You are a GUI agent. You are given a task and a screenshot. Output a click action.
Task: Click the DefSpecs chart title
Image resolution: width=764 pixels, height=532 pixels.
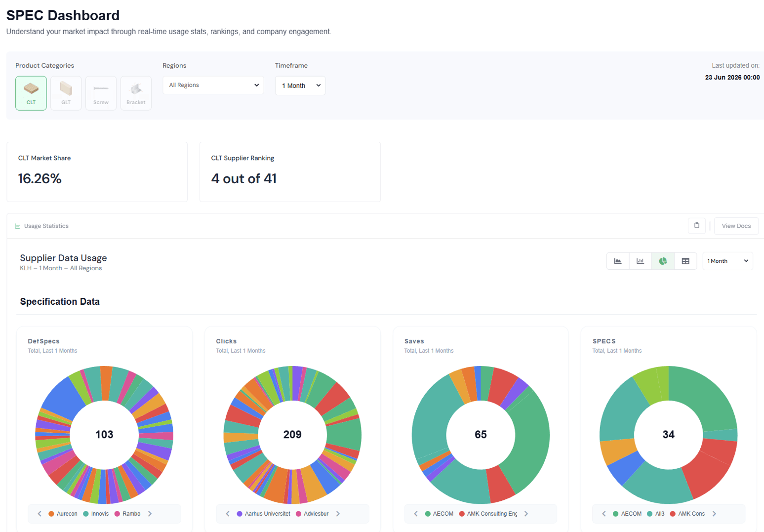coord(43,341)
